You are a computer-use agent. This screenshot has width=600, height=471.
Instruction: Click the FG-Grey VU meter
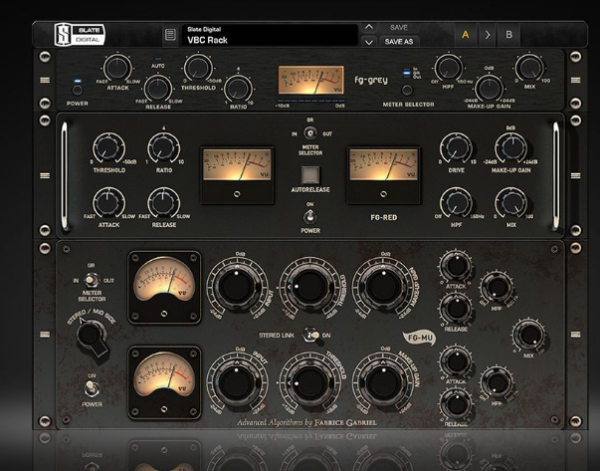310,82
